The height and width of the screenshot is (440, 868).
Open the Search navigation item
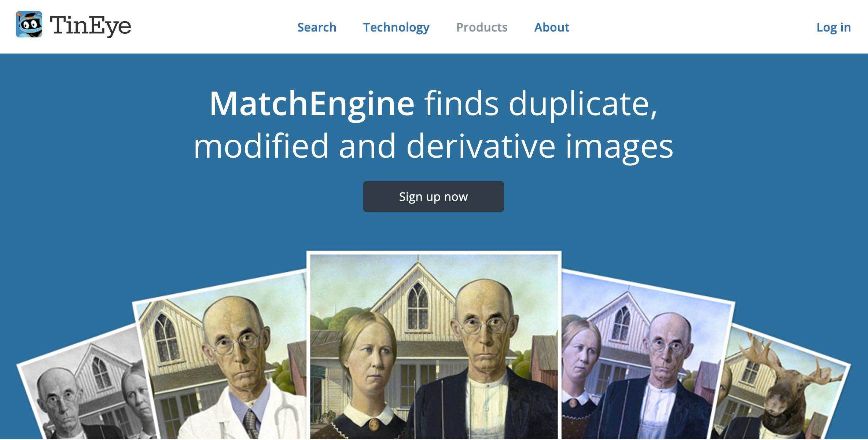pos(317,27)
